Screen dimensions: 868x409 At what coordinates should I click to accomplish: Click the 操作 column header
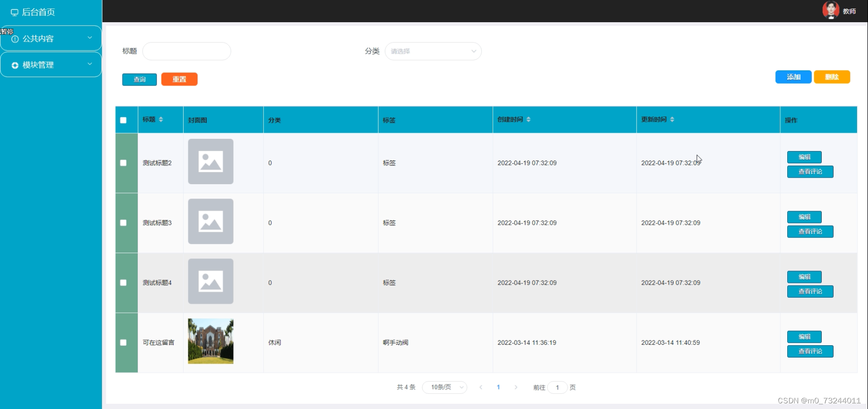[x=791, y=120]
